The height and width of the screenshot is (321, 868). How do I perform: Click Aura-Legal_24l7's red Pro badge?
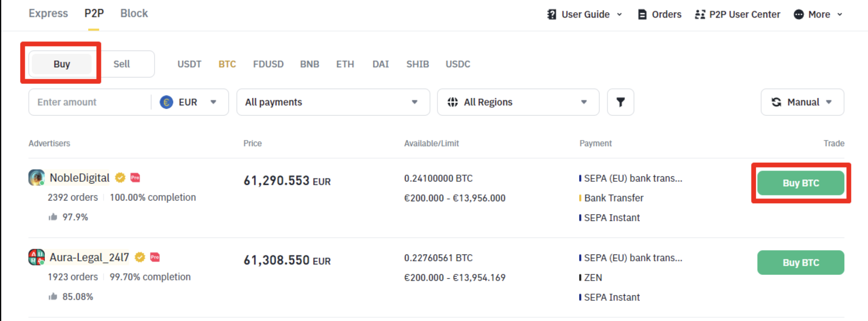[x=155, y=257]
